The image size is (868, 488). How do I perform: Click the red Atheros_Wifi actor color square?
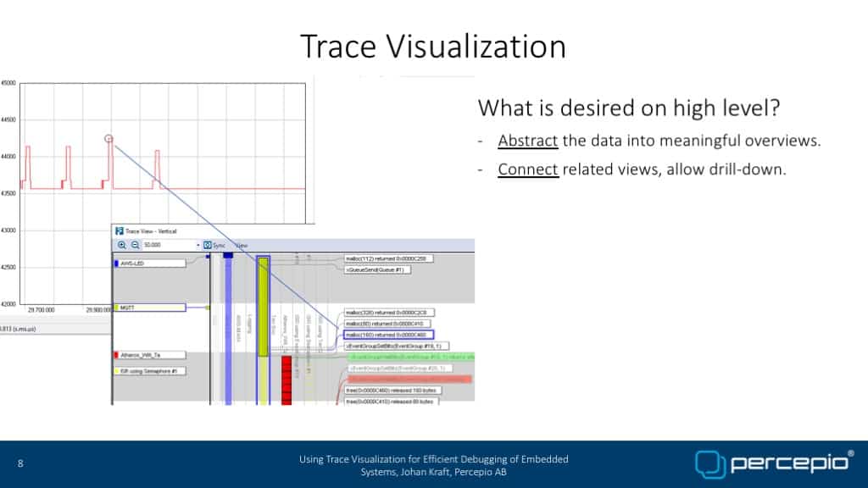116,355
